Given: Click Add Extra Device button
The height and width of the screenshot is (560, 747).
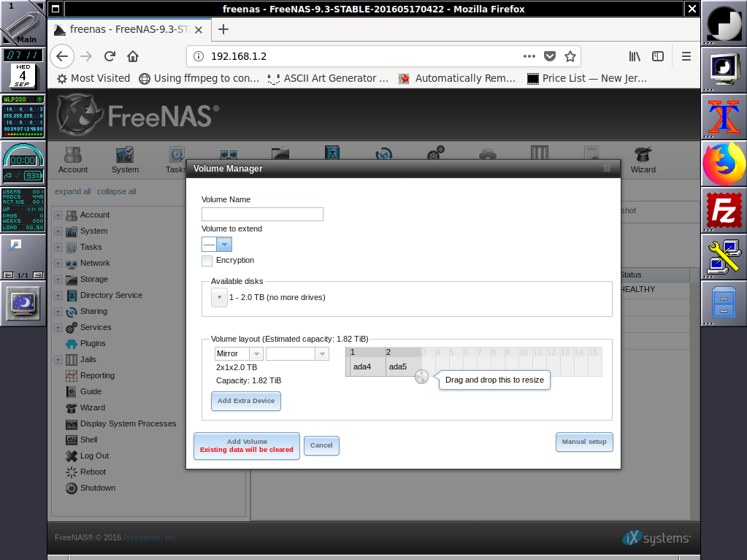Looking at the screenshot, I should pos(246,401).
